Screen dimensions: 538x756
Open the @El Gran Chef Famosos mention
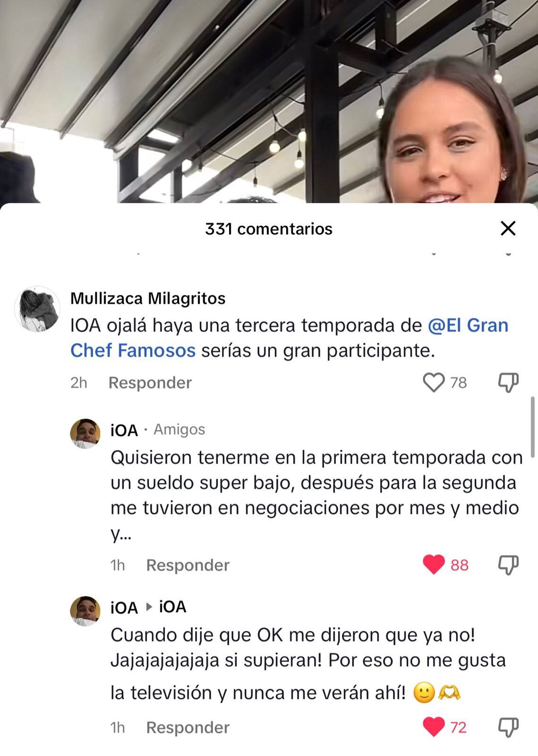click(289, 338)
